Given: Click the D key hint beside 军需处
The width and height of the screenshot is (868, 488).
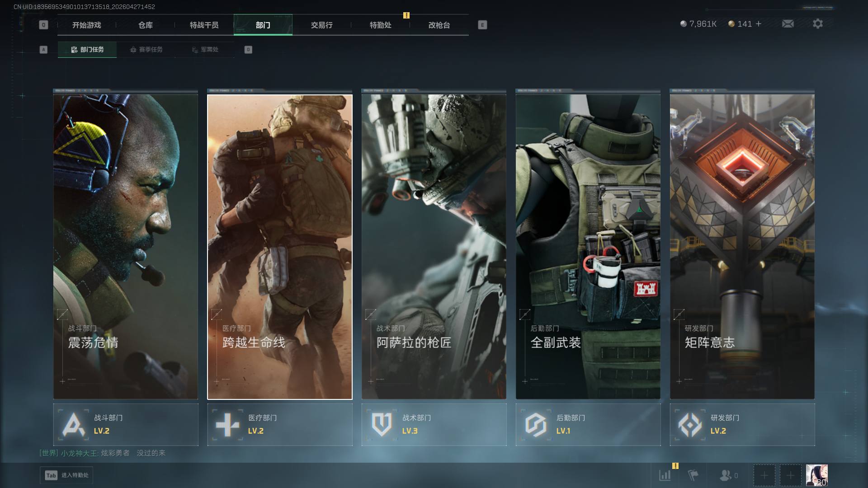Looking at the screenshot, I should [248, 50].
